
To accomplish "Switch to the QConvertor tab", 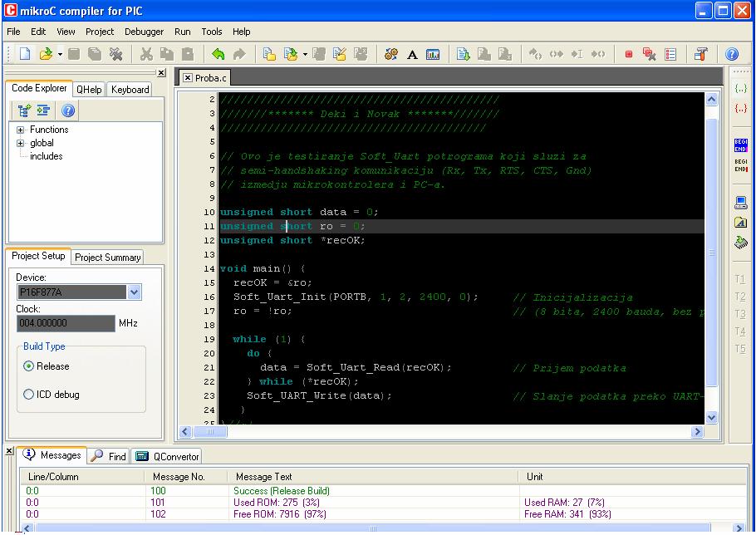I will click(167, 456).
